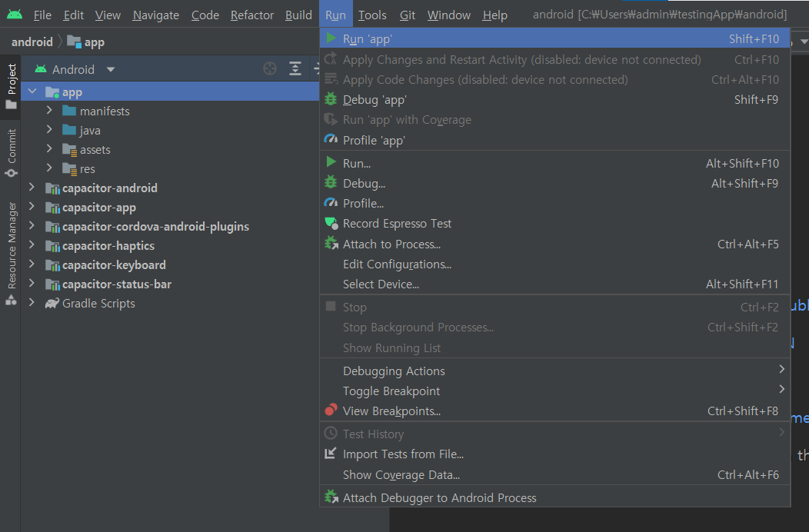809x532 pixels.
Task: Click the green Run 'app' play icon
Action: [331, 38]
